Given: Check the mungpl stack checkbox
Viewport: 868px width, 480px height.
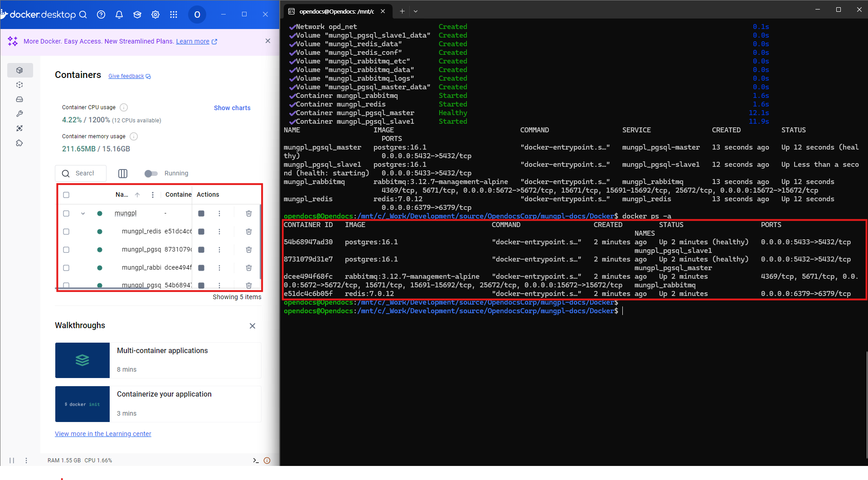Looking at the screenshot, I should (x=66, y=213).
